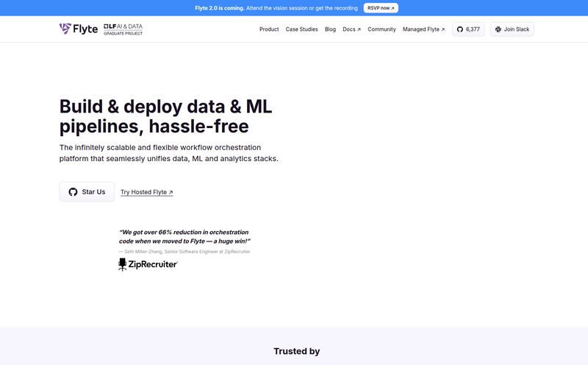Click the RSVP now button in the banner
588x365 pixels.
[x=381, y=8]
